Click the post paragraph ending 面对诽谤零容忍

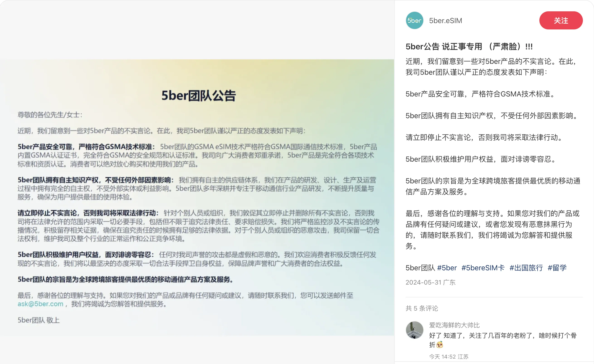coord(481,159)
